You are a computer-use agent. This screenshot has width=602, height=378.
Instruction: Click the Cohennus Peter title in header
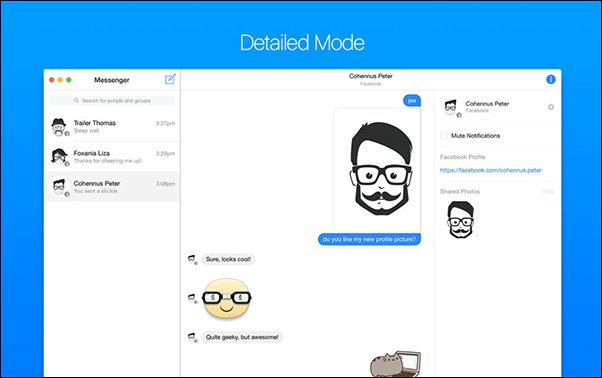point(370,76)
